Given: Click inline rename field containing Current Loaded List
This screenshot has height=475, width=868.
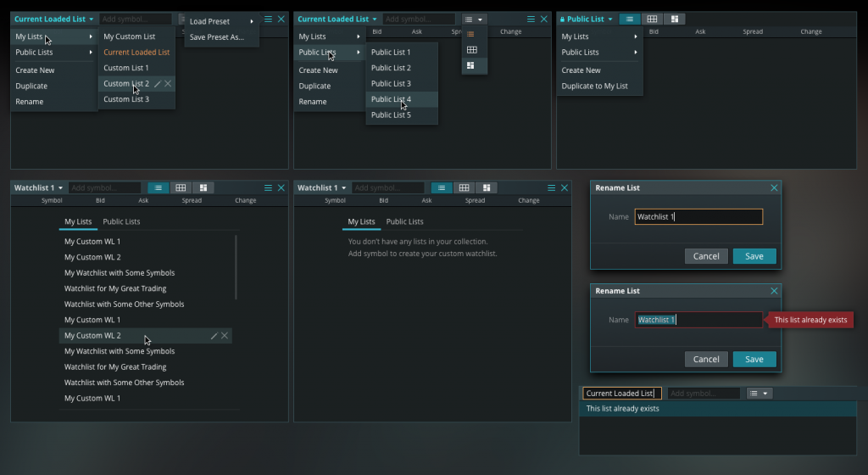Looking at the screenshot, I should tap(622, 393).
